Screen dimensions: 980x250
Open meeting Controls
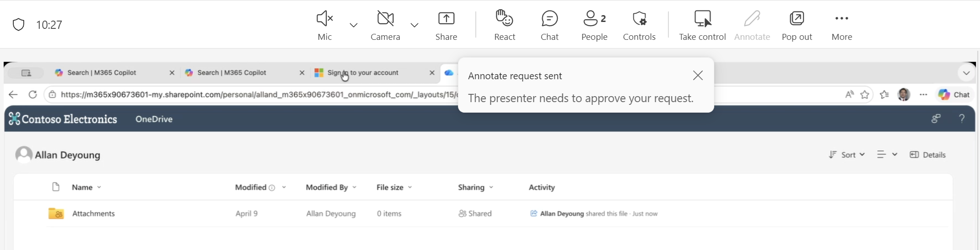639,25
